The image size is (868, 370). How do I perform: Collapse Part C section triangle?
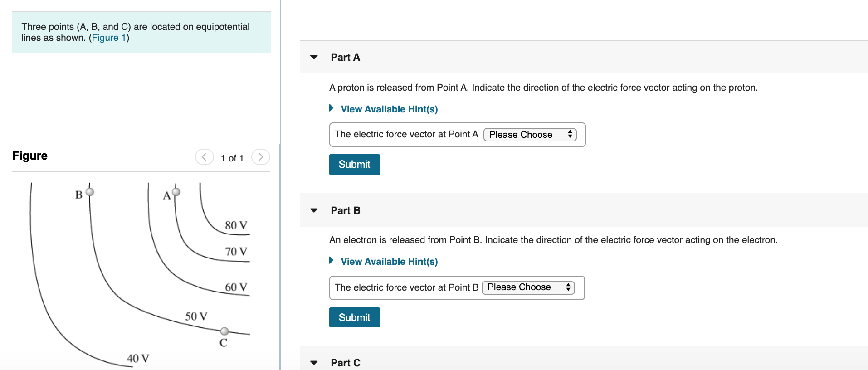point(314,363)
